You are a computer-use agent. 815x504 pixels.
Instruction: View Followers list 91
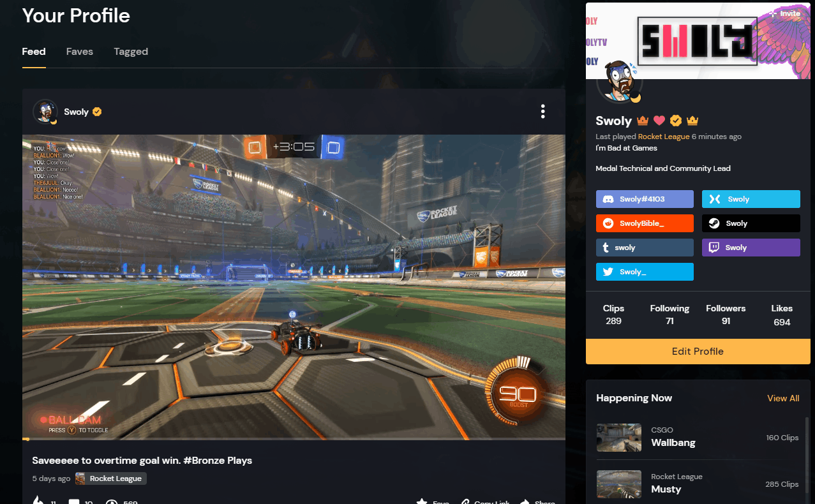[726, 315]
